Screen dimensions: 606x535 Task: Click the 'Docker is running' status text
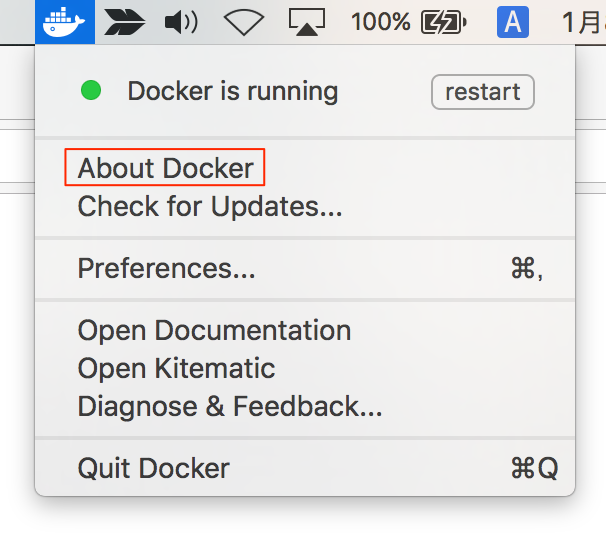pos(232,92)
